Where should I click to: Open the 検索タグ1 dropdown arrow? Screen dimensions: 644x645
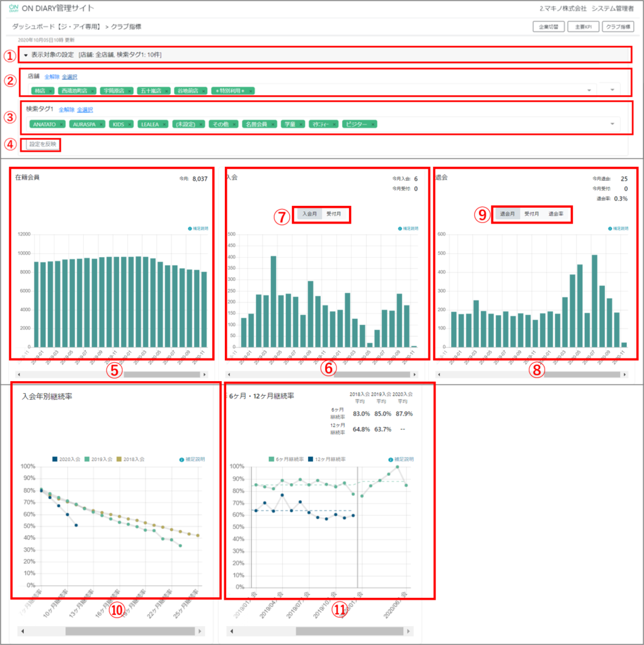(x=612, y=124)
